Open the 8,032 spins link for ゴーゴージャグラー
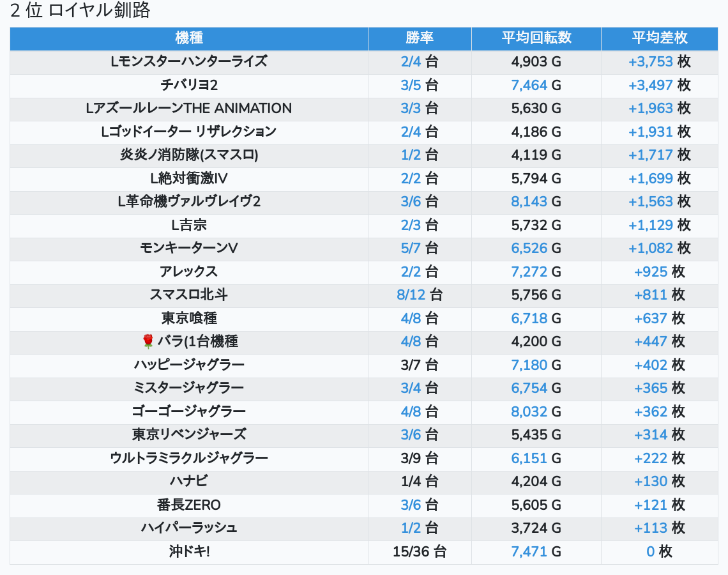 pos(529,411)
